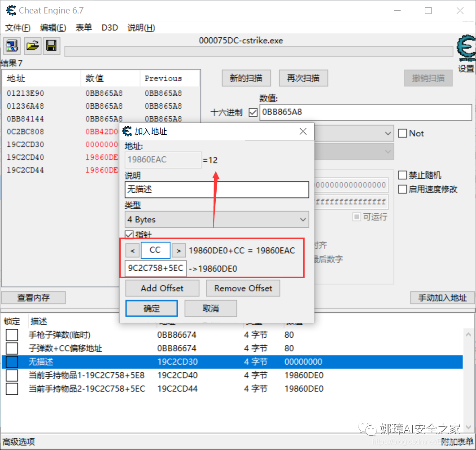Open the 编辑(E) menu
Viewport: 476px width, 450px height.
click(53, 28)
